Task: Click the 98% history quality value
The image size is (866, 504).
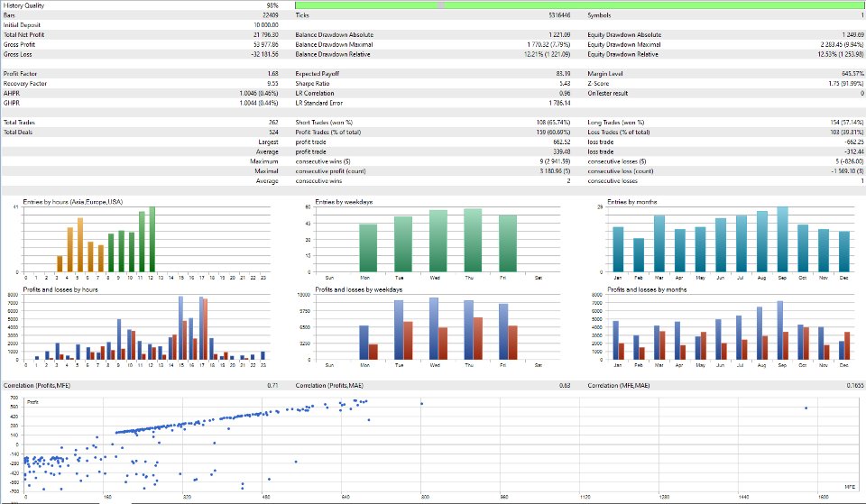Action: click(x=272, y=5)
